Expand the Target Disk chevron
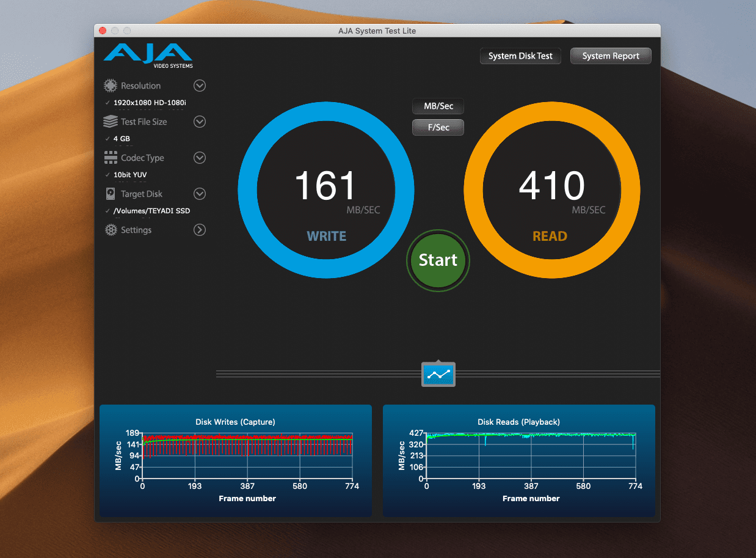The height and width of the screenshot is (558, 756). pos(200,194)
